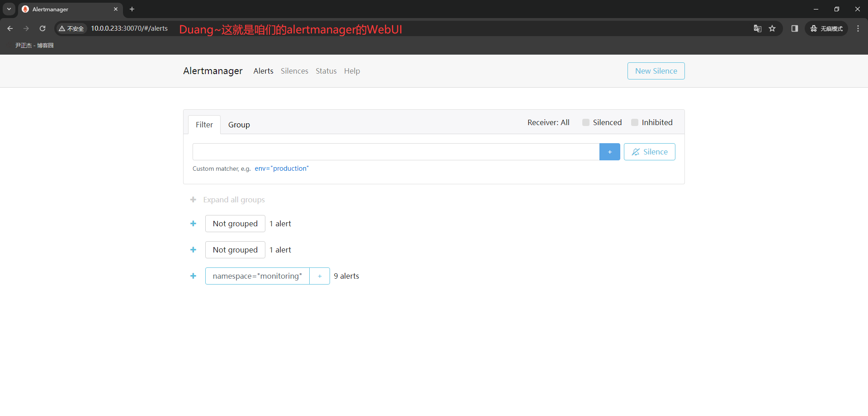Reload the page using the refresh icon
This screenshot has height=416, width=868.
pos(42,28)
